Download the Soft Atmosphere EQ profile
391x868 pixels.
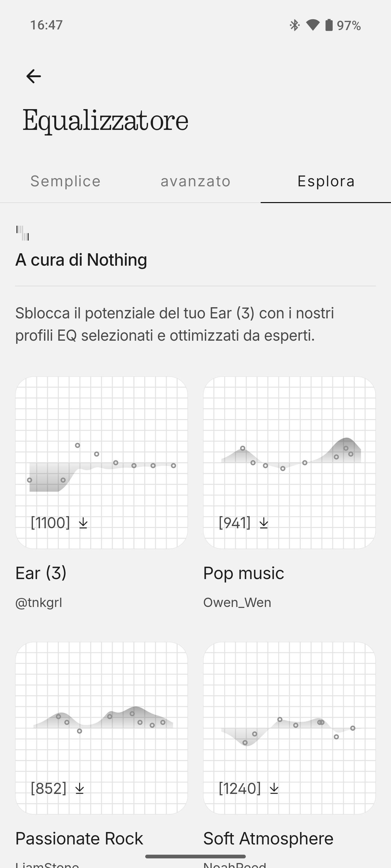[x=274, y=788]
